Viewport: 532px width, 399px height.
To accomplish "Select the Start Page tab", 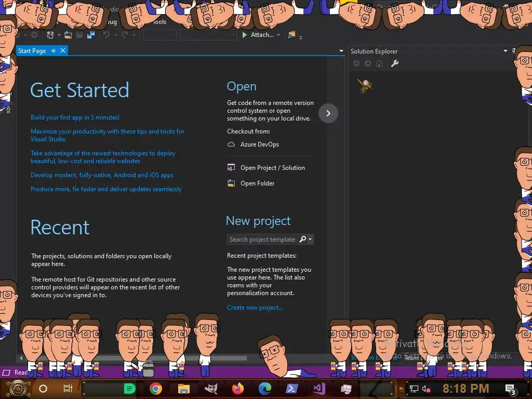I will point(32,50).
